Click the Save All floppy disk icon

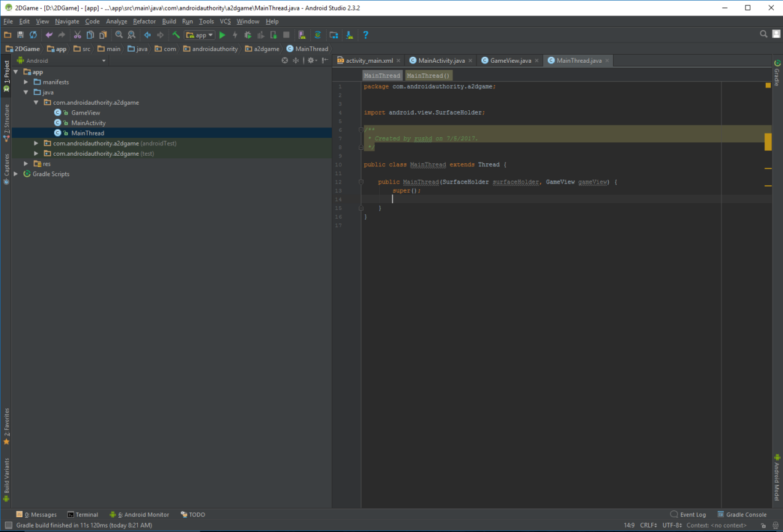click(x=20, y=35)
